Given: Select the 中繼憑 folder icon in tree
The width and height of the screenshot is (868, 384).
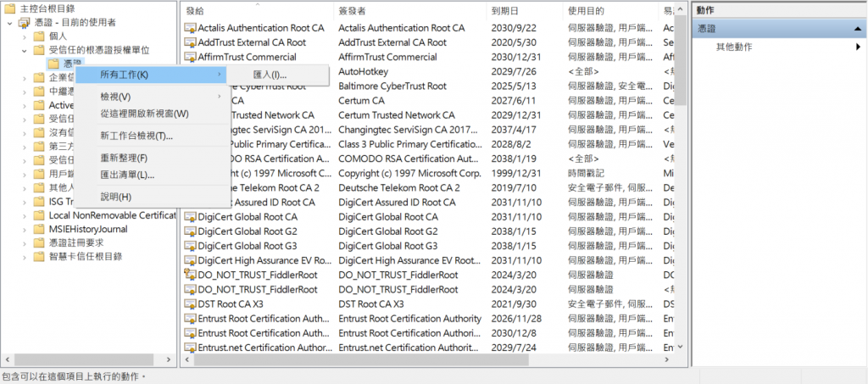Looking at the screenshot, I should (38, 92).
